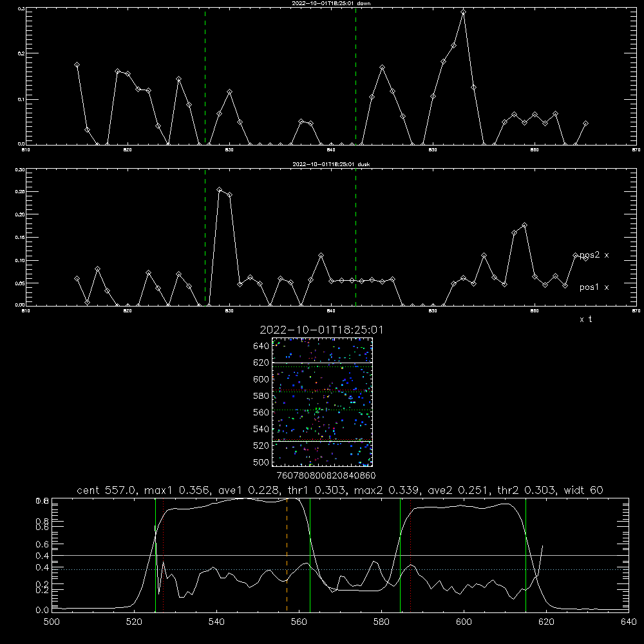Click the 0.15 tick label on the dusk plot y-axis
This screenshot has height=644, width=644.
(x=20, y=238)
